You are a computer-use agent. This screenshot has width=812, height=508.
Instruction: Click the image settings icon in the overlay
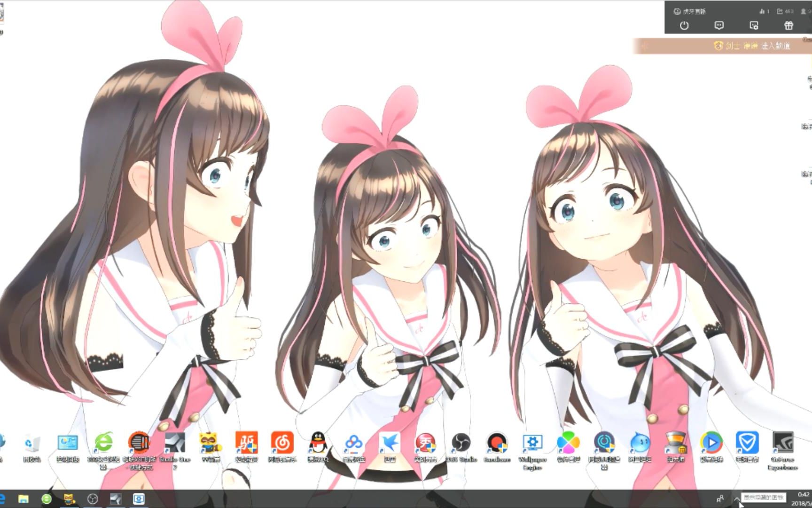point(754,25)
